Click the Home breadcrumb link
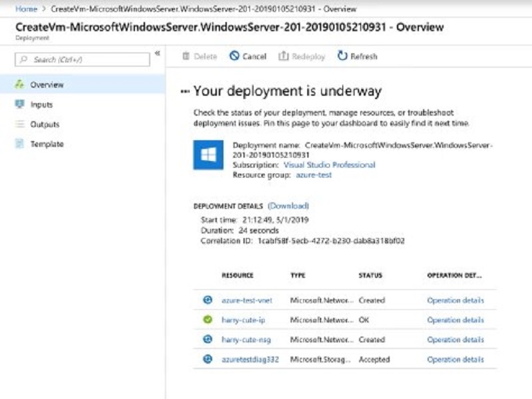 [x=26, y=9]
